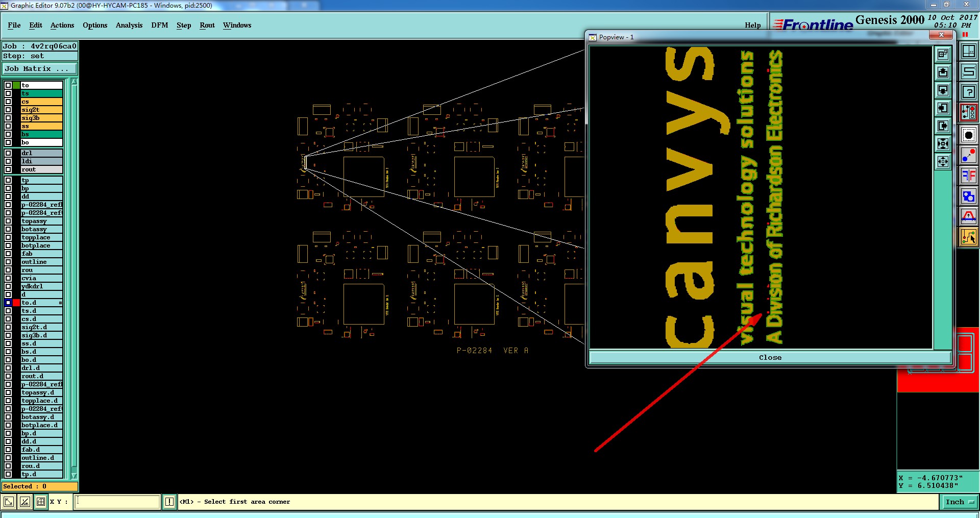The width and height of the screenshot is (980, 518).
Task: Toggle display checkbox for layer 'ss.d'
Action: coord(8,343)
